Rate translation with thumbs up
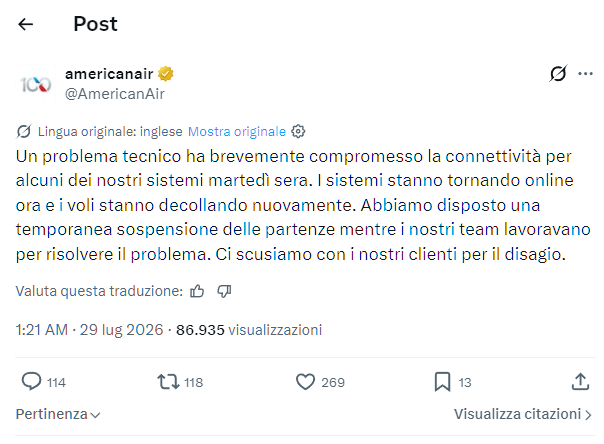The height and width of the screenshot is (444, 604). 197,291
